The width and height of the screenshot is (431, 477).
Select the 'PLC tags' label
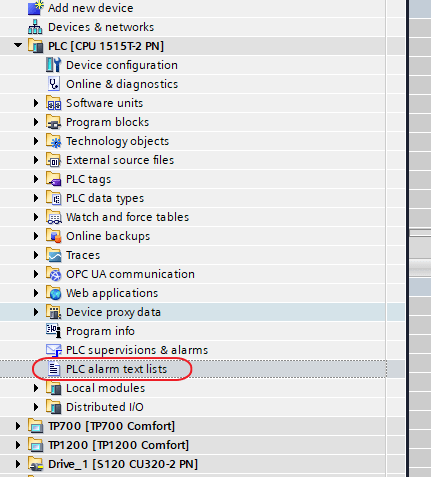tap(89, 179)
